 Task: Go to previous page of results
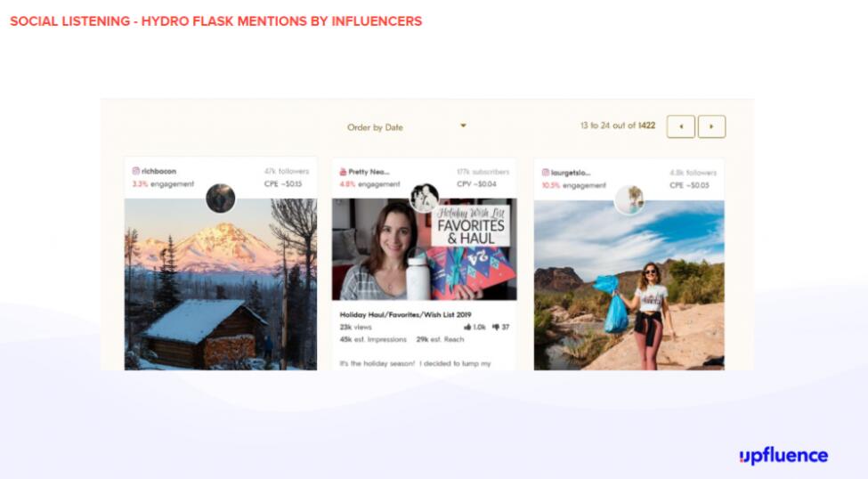pyautogui.click(x=681, y=126)
